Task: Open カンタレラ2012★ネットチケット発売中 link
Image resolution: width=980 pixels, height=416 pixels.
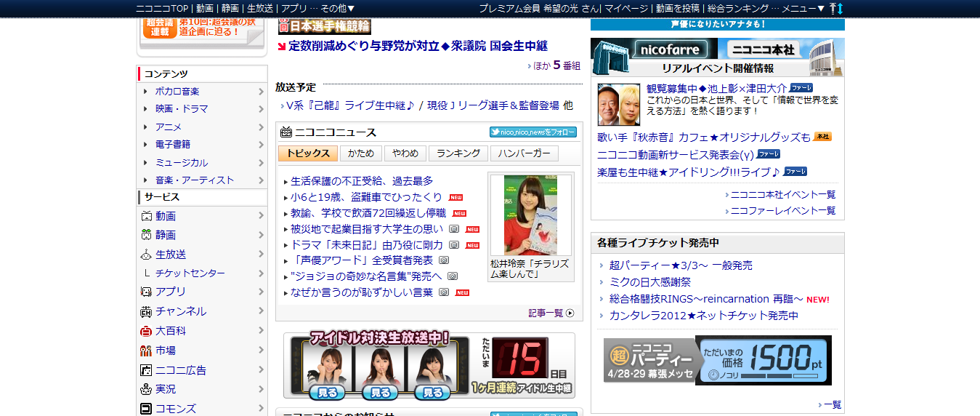Action: tap(704, 316)
